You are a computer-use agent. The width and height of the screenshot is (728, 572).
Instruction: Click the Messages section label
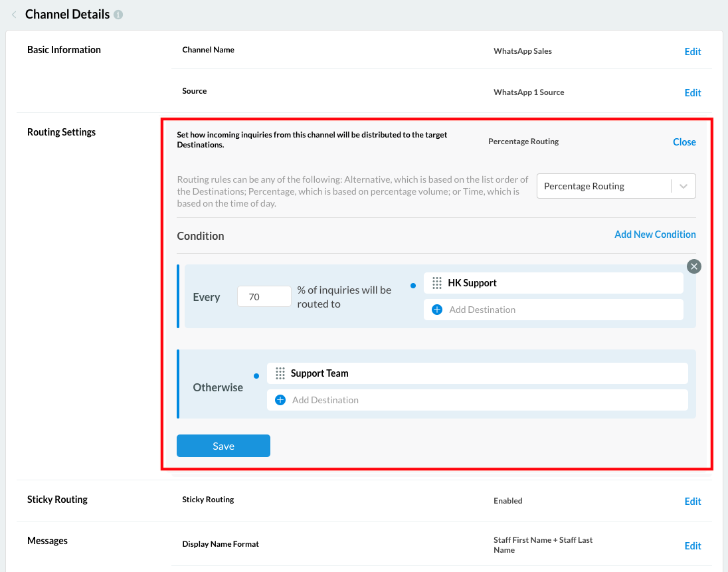click(x=47, y=541)
